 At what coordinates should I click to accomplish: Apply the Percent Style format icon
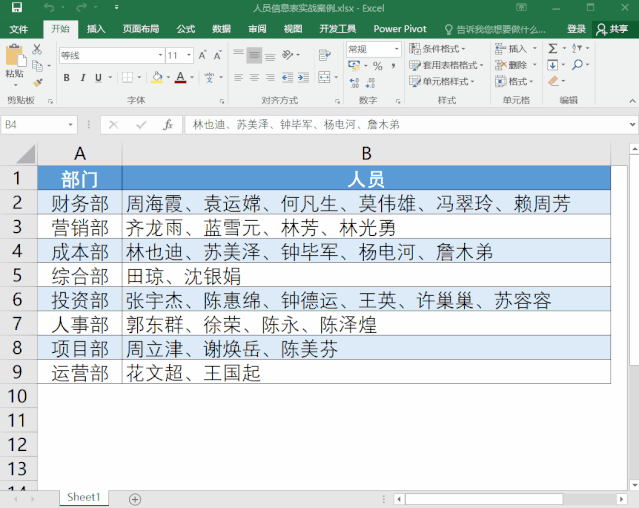(378, 66)
